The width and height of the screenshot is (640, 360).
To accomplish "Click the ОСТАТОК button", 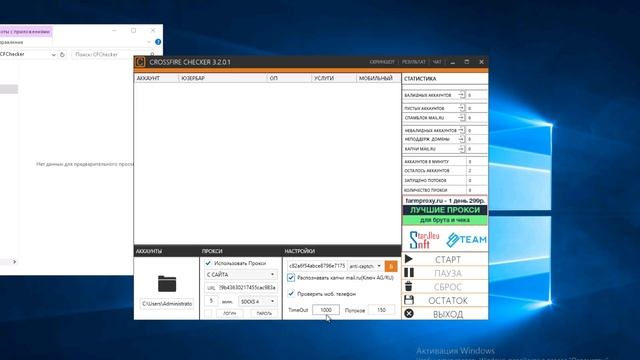I will (x=445, y=300).
